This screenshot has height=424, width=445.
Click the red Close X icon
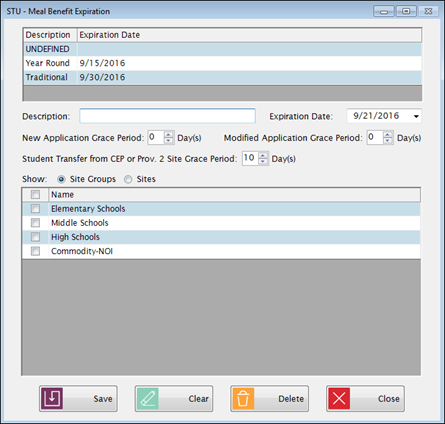coord(339,398)
